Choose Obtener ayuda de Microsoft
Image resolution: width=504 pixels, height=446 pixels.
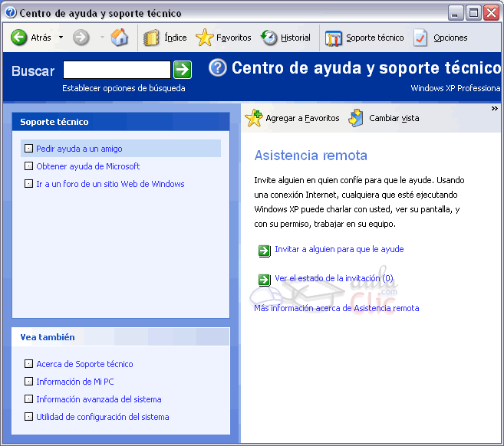(x=87, y=166)
